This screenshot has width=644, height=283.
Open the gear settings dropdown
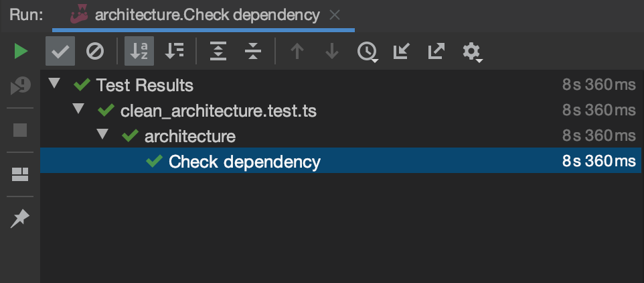[473, 53]
